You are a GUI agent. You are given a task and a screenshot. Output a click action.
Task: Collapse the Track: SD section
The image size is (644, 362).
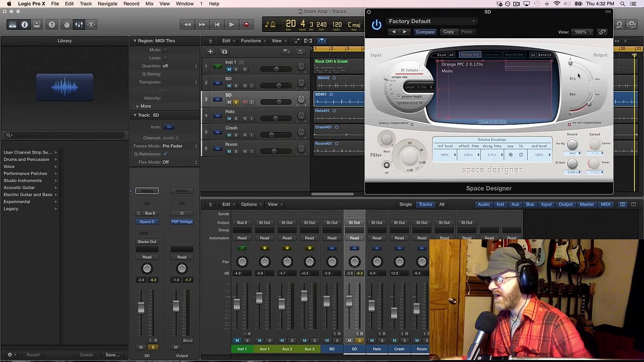coord(135,115)
